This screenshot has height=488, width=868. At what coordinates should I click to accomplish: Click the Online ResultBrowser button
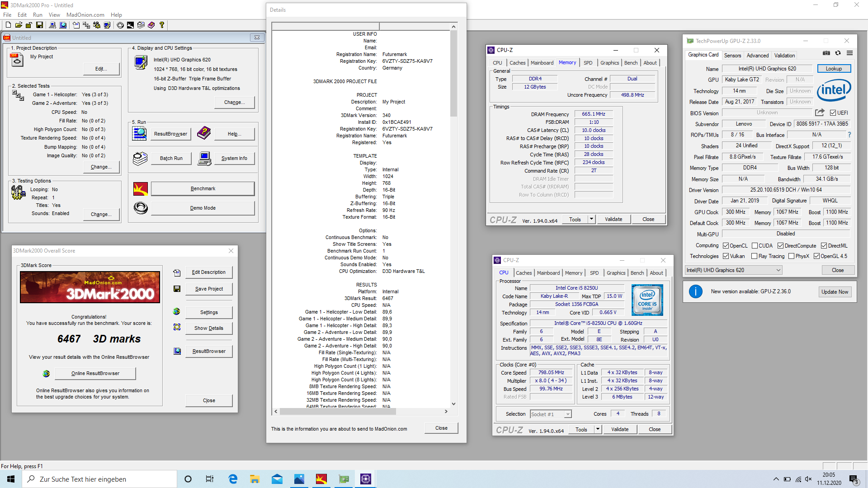pos(95,373)
